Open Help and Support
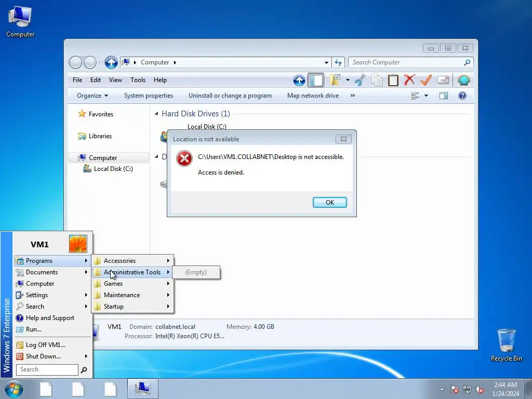This screenshot has height=399, width=532. (52, 318)
